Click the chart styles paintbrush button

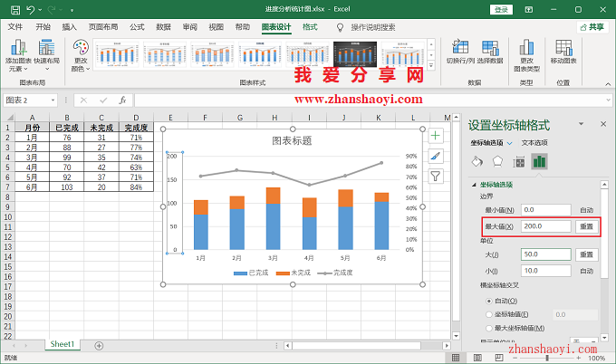pyautogui.click(x=436, y=157)
